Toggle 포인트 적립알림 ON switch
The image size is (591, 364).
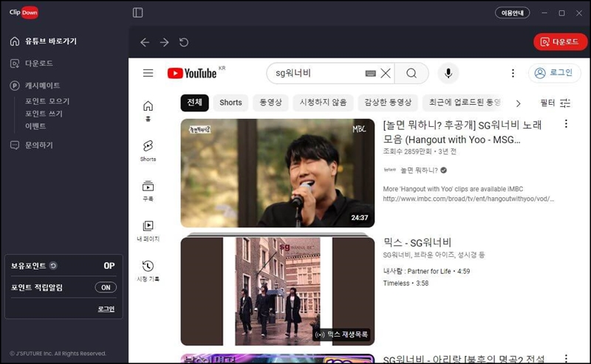(x=106, y=287)
